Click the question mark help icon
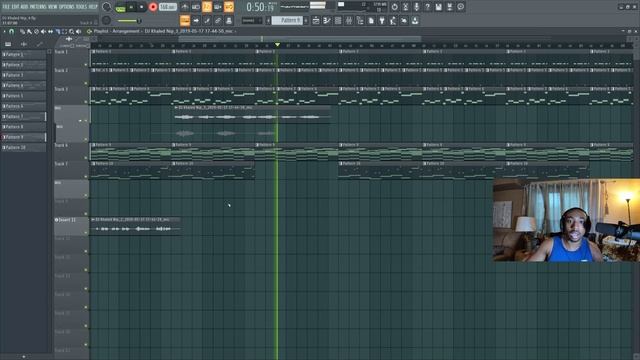 pos(427,7)
